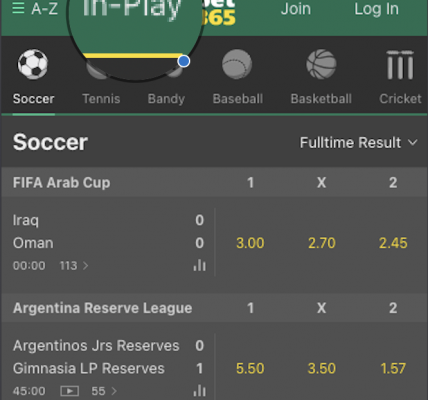This screenshot has height=400, width=428.
Task: Click Join to register
Action: coord(296,9)
